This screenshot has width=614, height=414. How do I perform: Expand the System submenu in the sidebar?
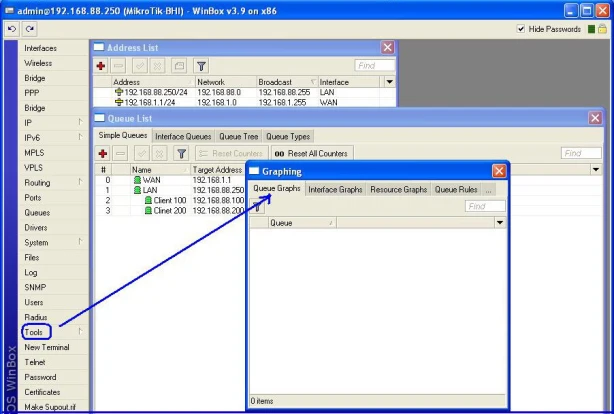(x=80, y=242)
